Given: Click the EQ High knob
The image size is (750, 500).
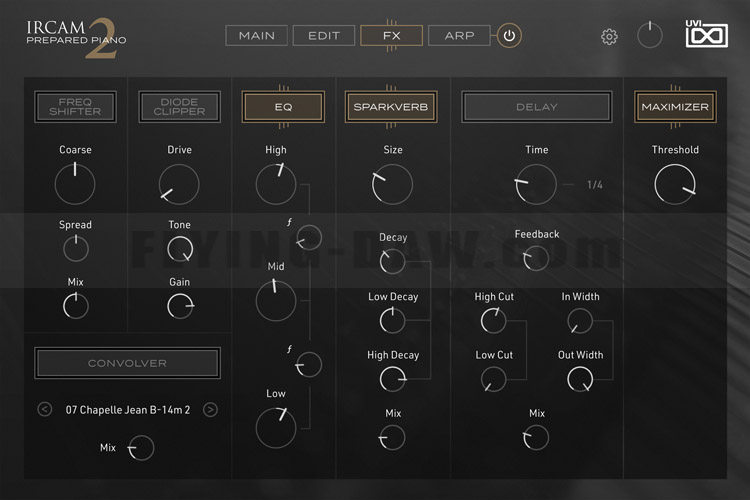Looking at the screenshot, I should coord(276,184).
